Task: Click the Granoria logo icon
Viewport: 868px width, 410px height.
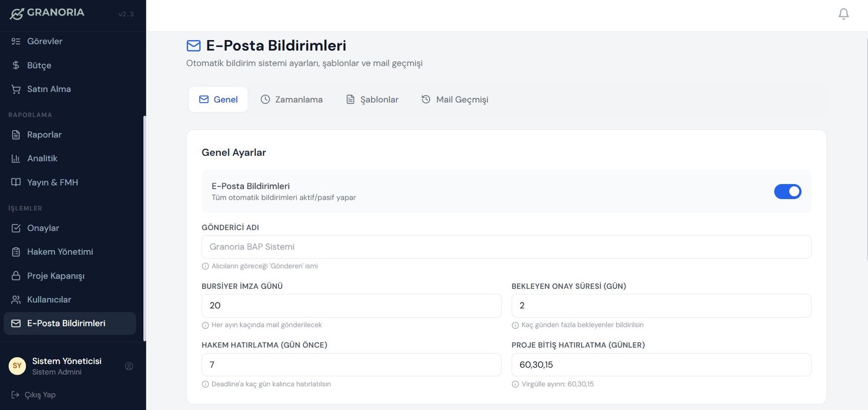Action: (17, 14)
